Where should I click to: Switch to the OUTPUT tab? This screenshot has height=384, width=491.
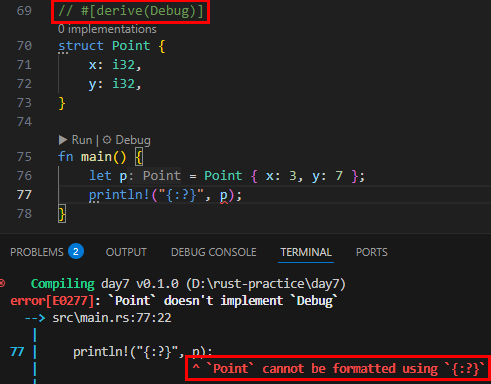coord(126,252)
